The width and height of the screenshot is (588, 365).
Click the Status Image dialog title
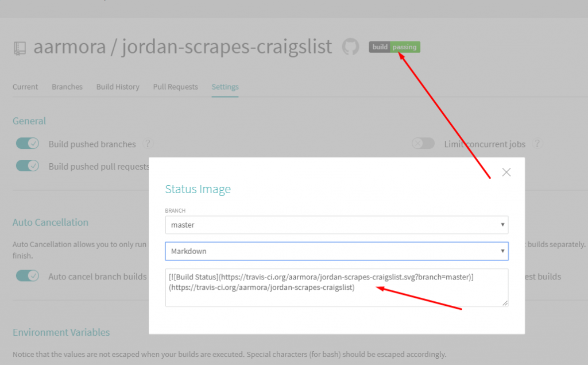tap(198, 189)
